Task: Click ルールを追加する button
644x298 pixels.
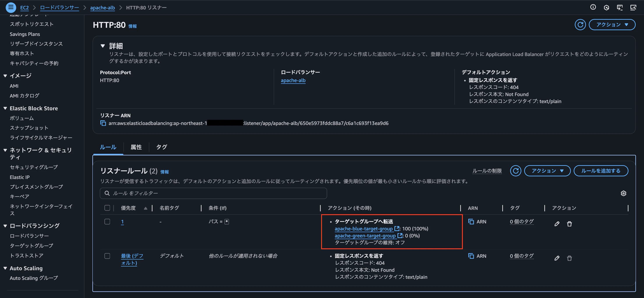Action: [x=601, y=171]
